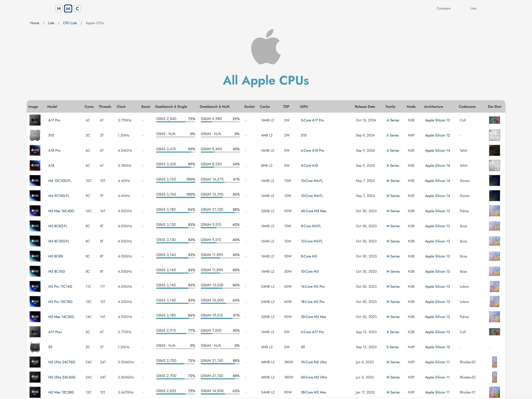Image resolution: width=532 pixels, height=399 pixels.
Task: Click the H logo icon
Action: (x=59, y=9)
